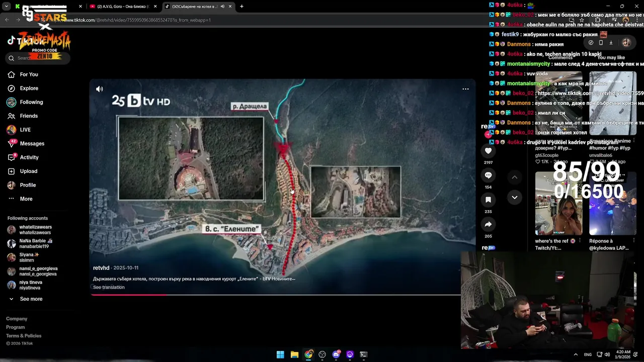Open the taskbar clock and date
The height and width of the screenshot is (362, 644).
(622, 354)
